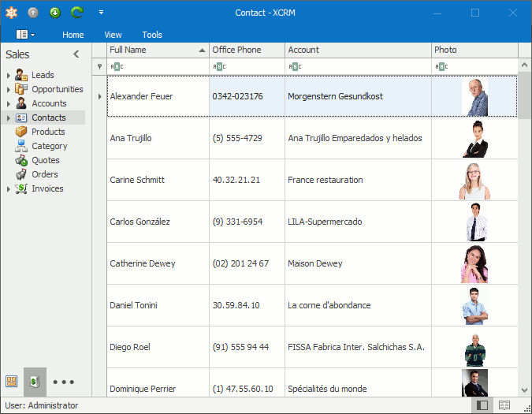
Task: Open the View ribbon tab
Action: click(x=113, y=35)
